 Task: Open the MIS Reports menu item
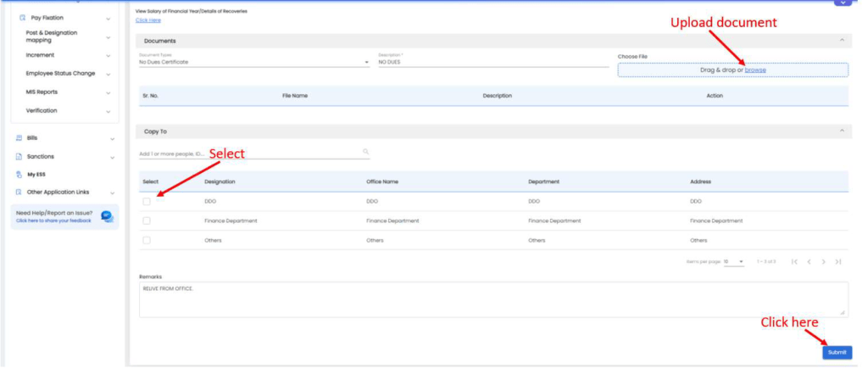42,92
